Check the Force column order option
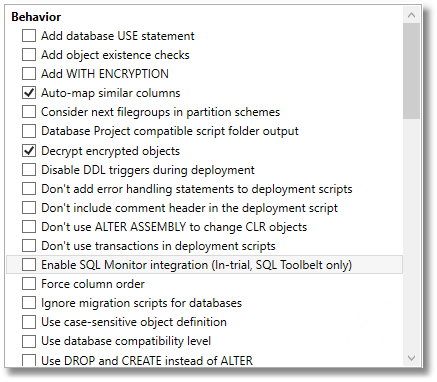The image size is (437, 382). click(29, 284)
